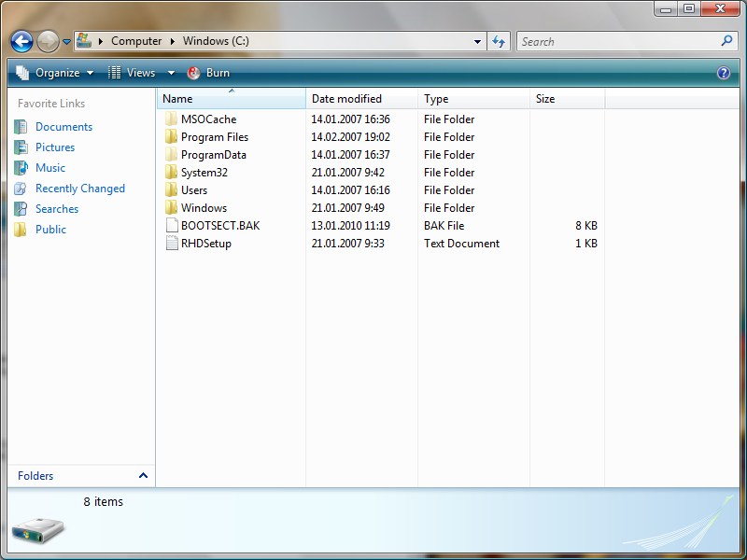Open address bar history dropdown

[x=477, y=41]
